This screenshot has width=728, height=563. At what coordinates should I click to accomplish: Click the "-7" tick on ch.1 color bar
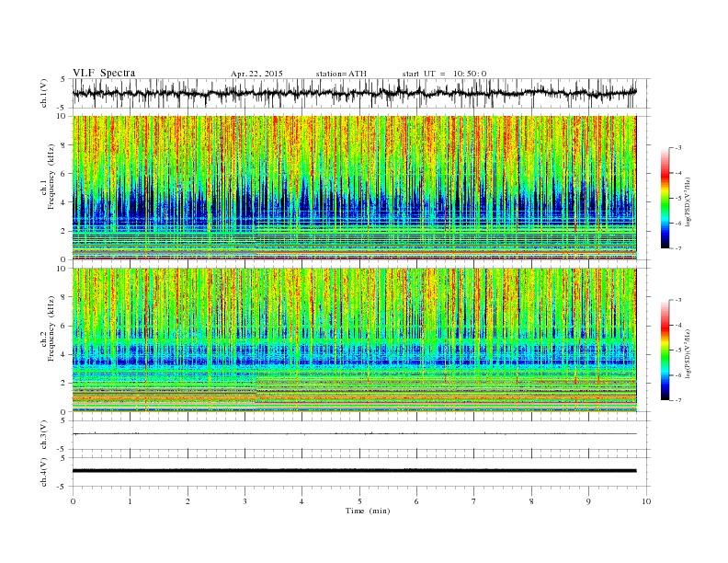pos(678,248)
